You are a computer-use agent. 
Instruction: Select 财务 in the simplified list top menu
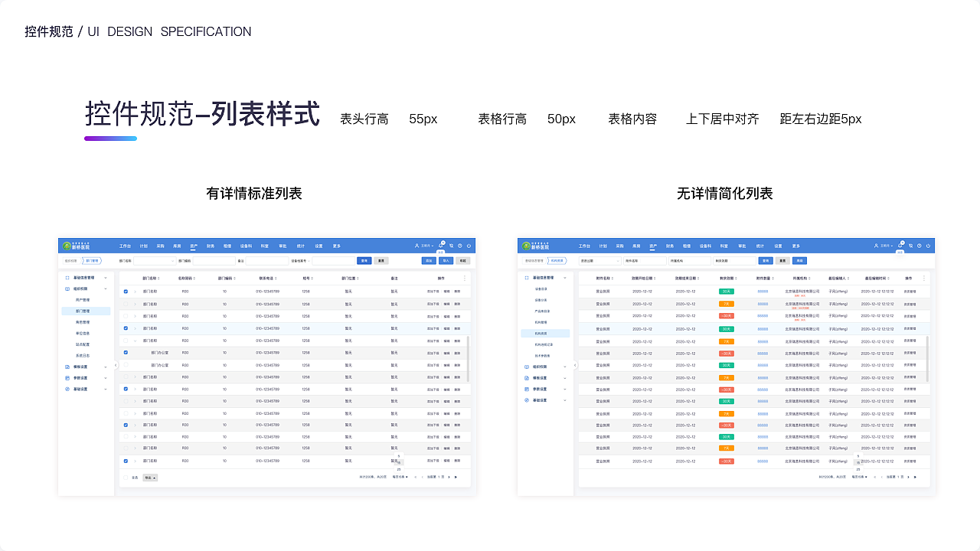(x=670, y=246)
